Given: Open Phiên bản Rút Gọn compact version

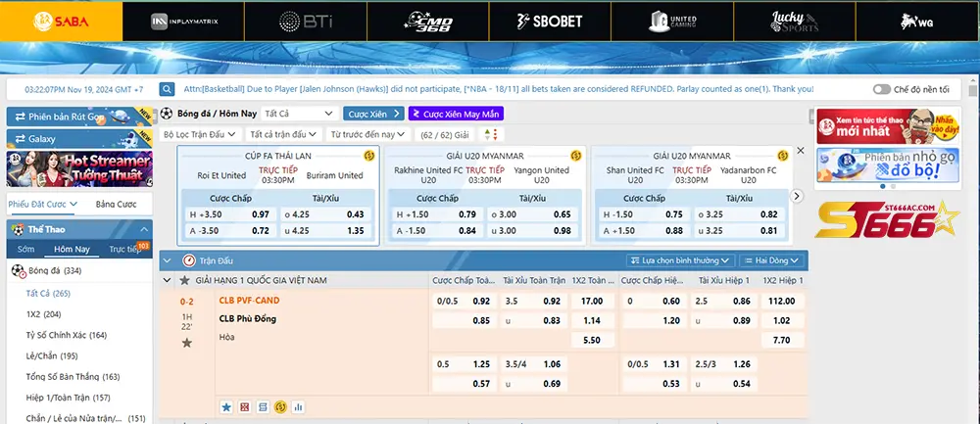Looking at the screenshot, I should pos(79,117).
